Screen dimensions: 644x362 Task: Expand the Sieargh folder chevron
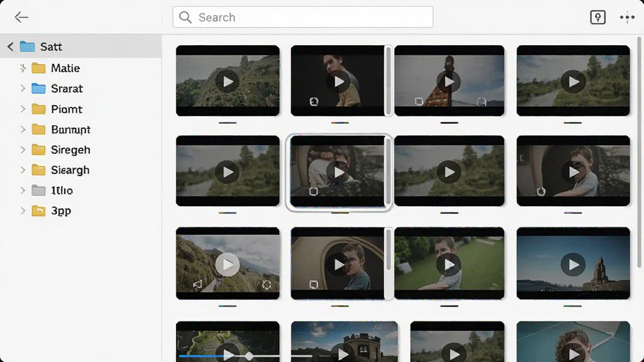tap(23, 170)
